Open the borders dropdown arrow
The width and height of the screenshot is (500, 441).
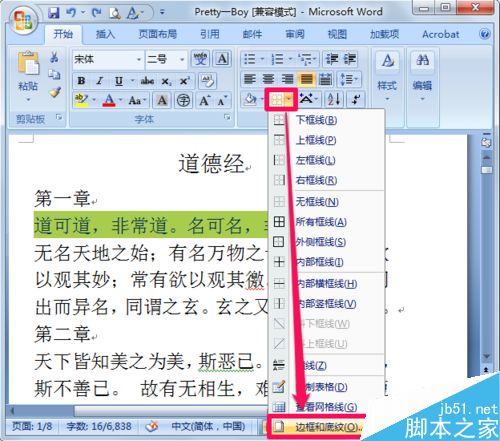pos(289,99)
